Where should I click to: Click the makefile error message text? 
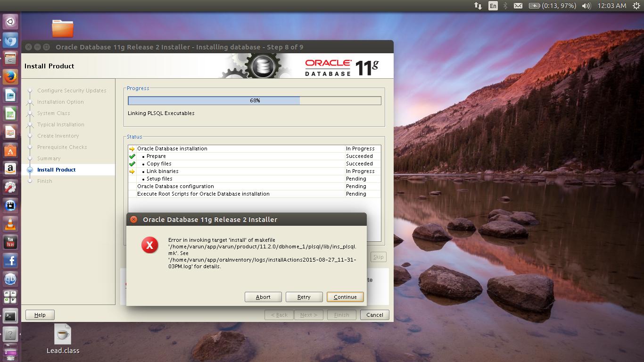tap(262, 253)
